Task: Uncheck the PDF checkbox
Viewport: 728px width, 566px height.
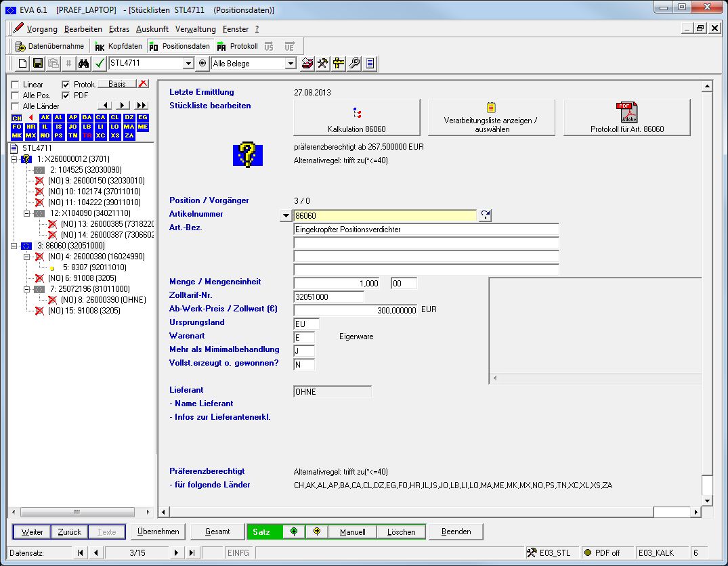Action: tap(66, 95)
